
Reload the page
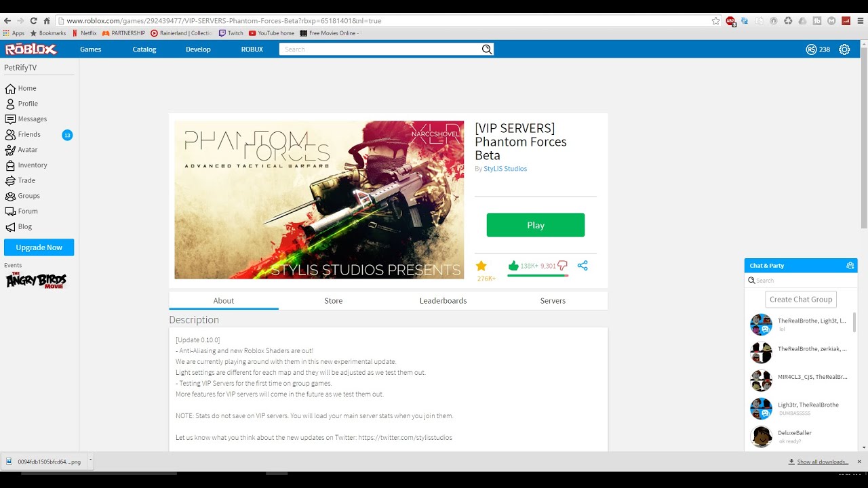click(x=33, y=21)
